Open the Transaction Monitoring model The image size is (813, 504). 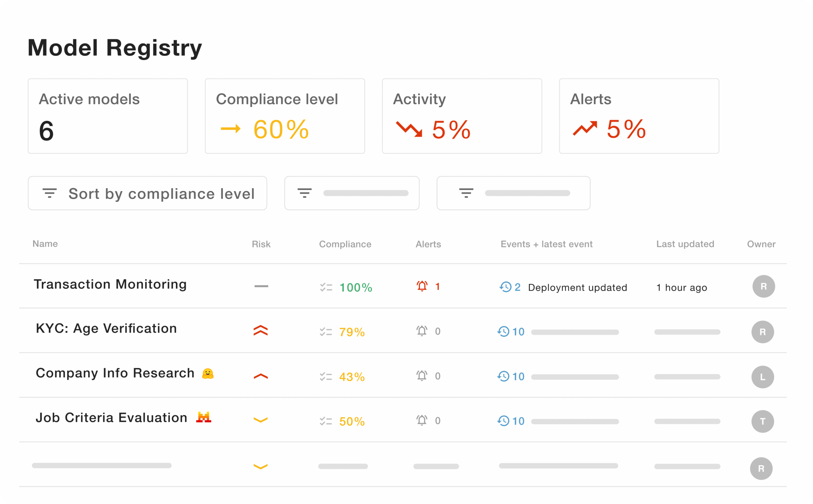coord(110,284)
